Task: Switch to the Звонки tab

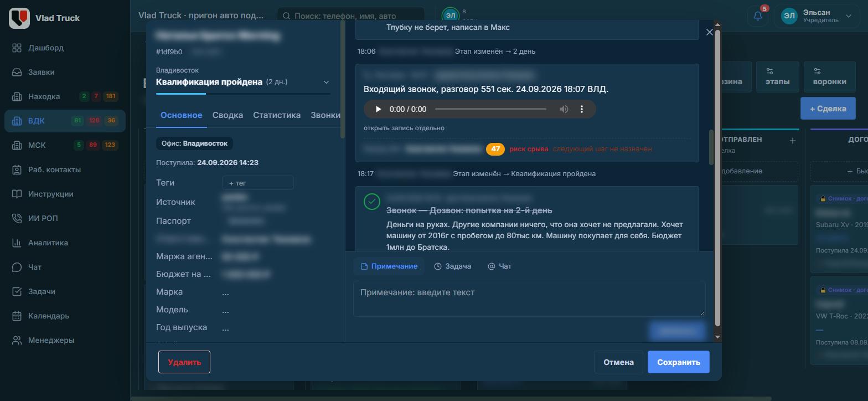Action: click(325, 115)
